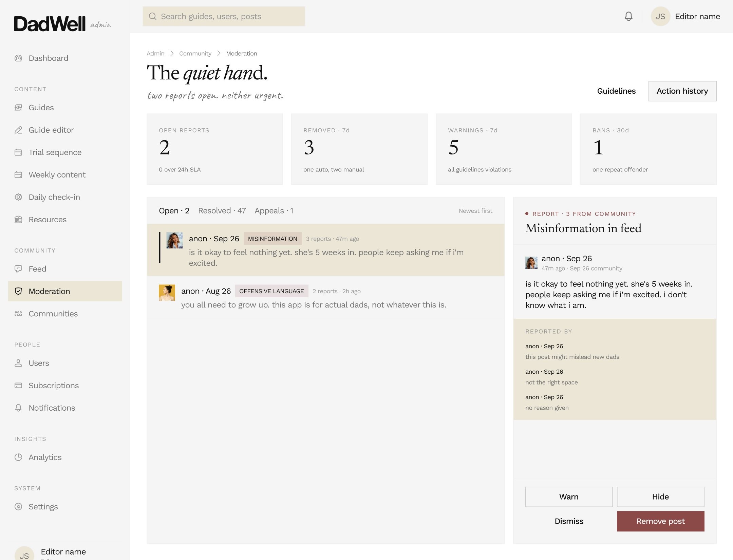Click the Guides icon in sidebar
Viewport: 733px width, 560px height.
point(18,108)
